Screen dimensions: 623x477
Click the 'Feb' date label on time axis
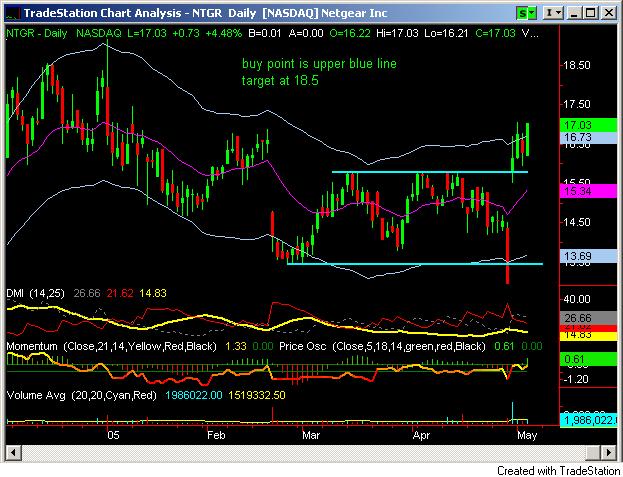click(x=216, y=436)
